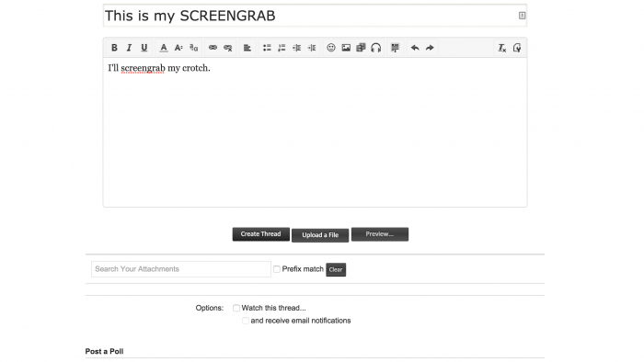Image resolution: width=644 pixels, height=362 pixels.
Task: Click the Clear button
Action: click(x=336, y=269)
